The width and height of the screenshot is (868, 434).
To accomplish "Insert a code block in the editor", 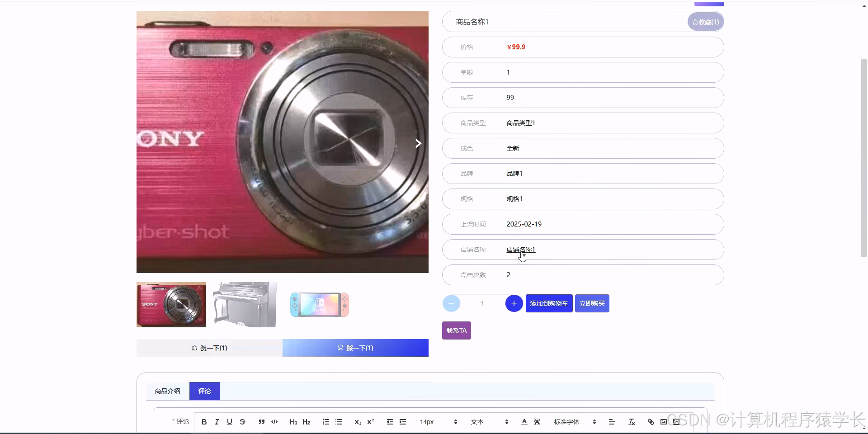I will [274, 421].
